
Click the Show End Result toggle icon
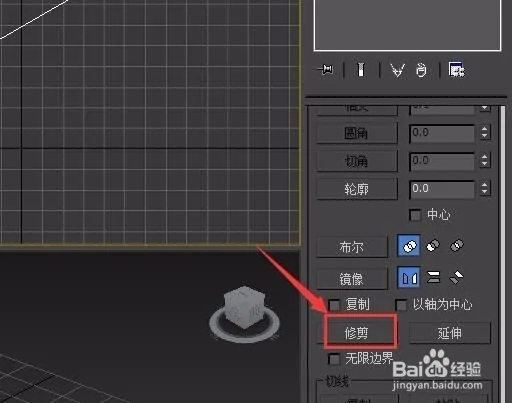[x=361, y=70]
